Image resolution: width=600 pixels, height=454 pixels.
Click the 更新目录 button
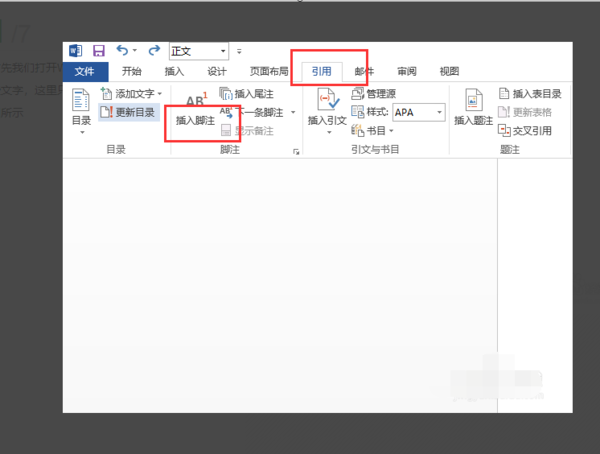pyautogui.click(x=128, y=112)
